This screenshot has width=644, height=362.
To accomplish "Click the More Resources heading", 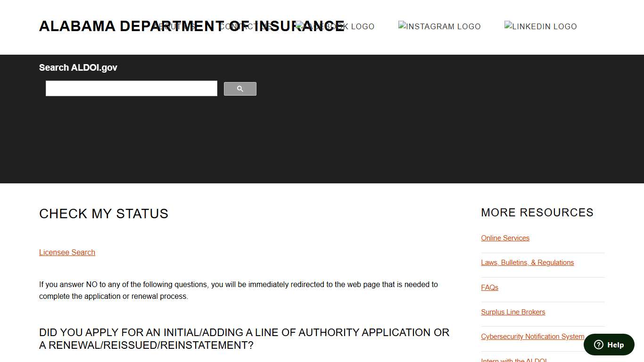I will click(x=537, y=213).
